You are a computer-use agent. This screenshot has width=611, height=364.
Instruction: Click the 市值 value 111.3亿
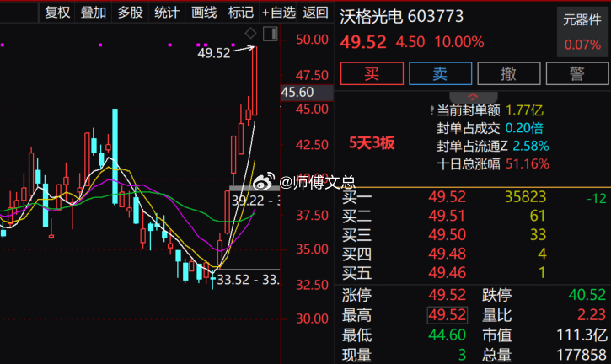[x=582, y=335]
